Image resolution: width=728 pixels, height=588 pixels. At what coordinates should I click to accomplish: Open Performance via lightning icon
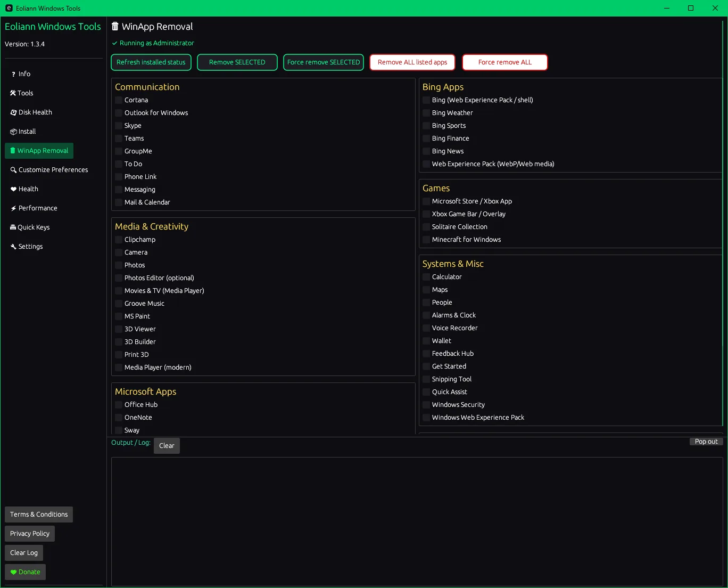pos(13,208)
